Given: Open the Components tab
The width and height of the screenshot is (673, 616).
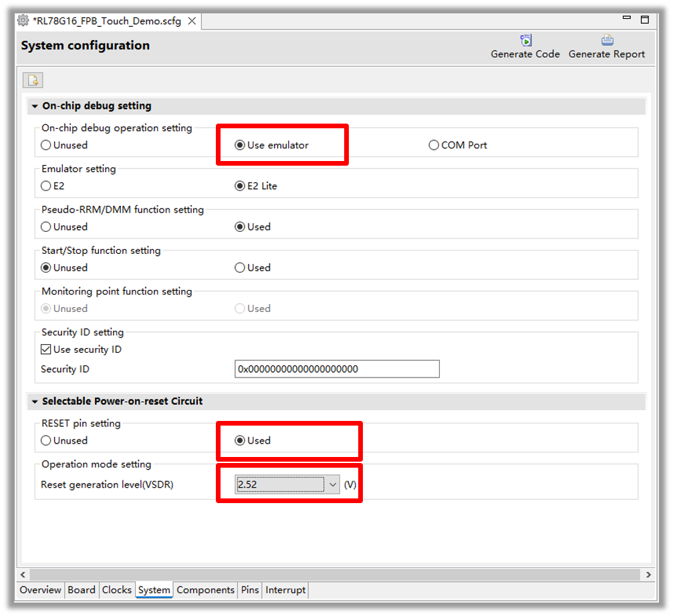Looking at the screenshot, I should 205,590.
